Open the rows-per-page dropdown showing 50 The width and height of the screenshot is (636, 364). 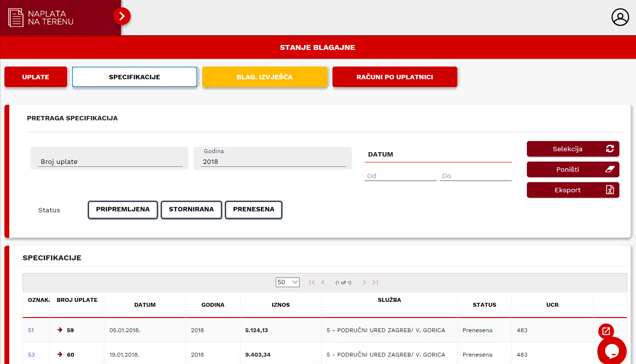pos(288,282)
